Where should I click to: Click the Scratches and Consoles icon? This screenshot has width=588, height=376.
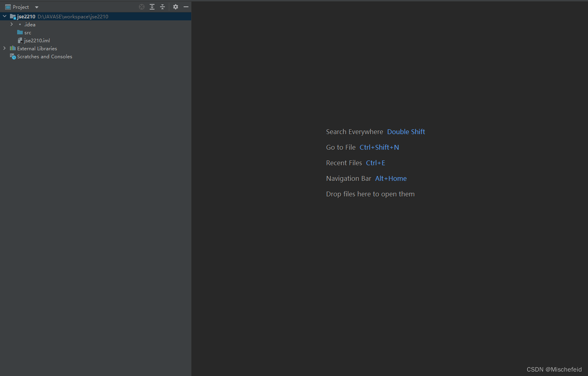pos(12,56)
